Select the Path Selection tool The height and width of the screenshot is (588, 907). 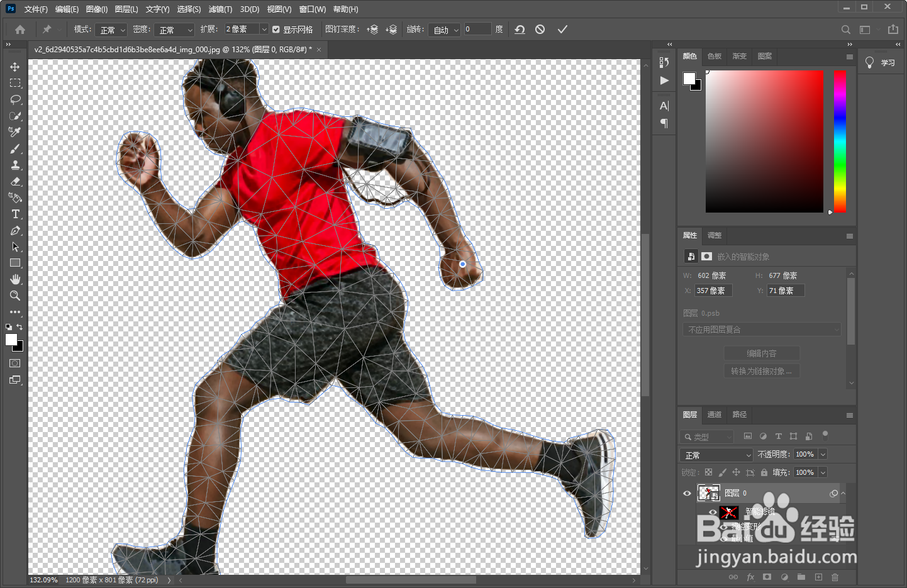(15, 247)
